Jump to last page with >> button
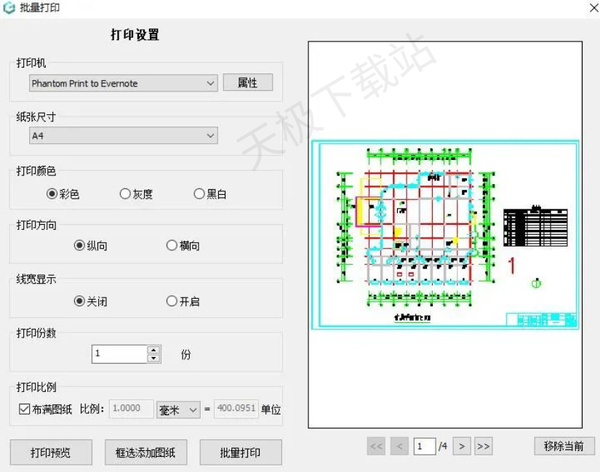The image size is (600, 472). (483, 446)
